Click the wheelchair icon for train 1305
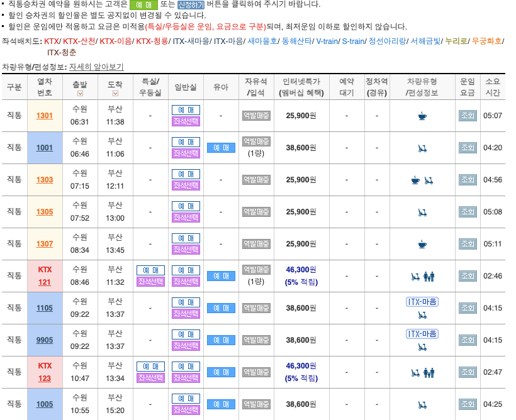516x420 pixels. [422, 213]
